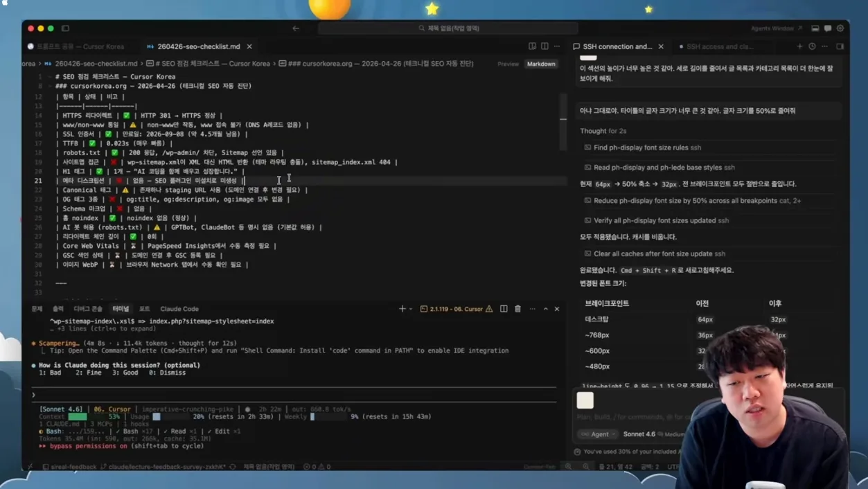Toggle panel layout icon next to Agents Window
The height and width of the screenshot is (489, 868).
815,28
